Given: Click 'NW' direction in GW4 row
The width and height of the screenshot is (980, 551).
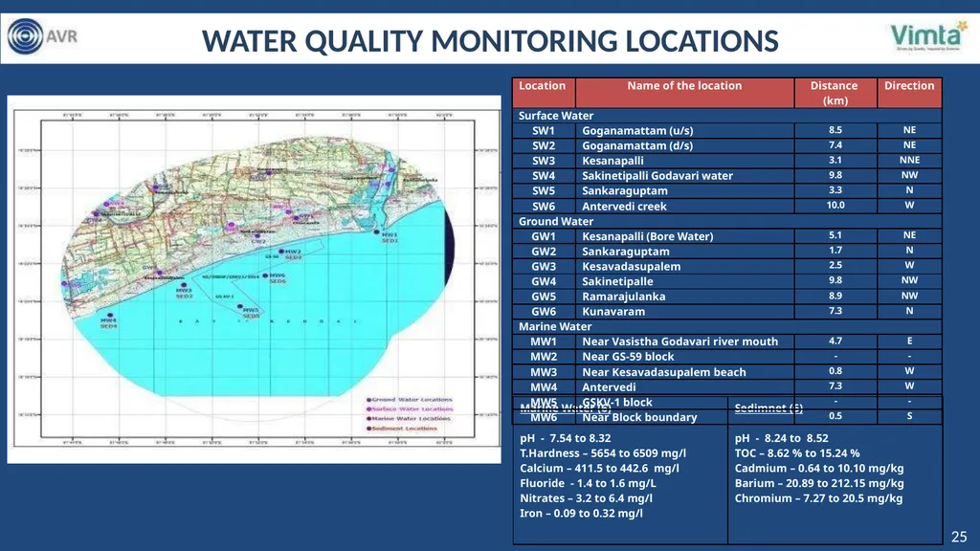Looking at the screenshot, I should (x=909, y=280).
